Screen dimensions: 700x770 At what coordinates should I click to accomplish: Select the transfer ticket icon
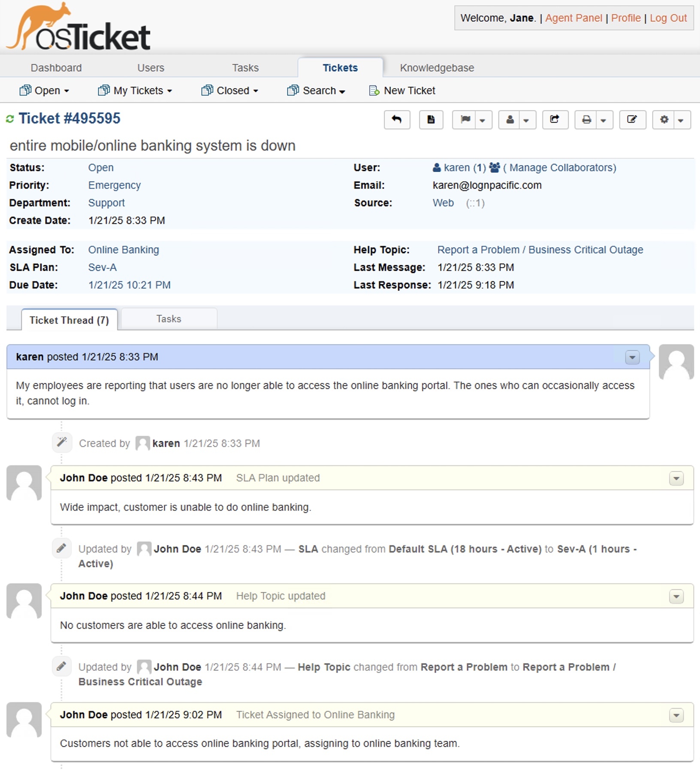555,120
